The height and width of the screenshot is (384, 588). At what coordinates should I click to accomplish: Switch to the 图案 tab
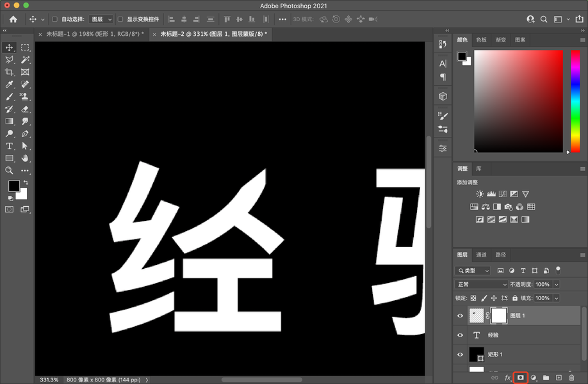(520, 40)
